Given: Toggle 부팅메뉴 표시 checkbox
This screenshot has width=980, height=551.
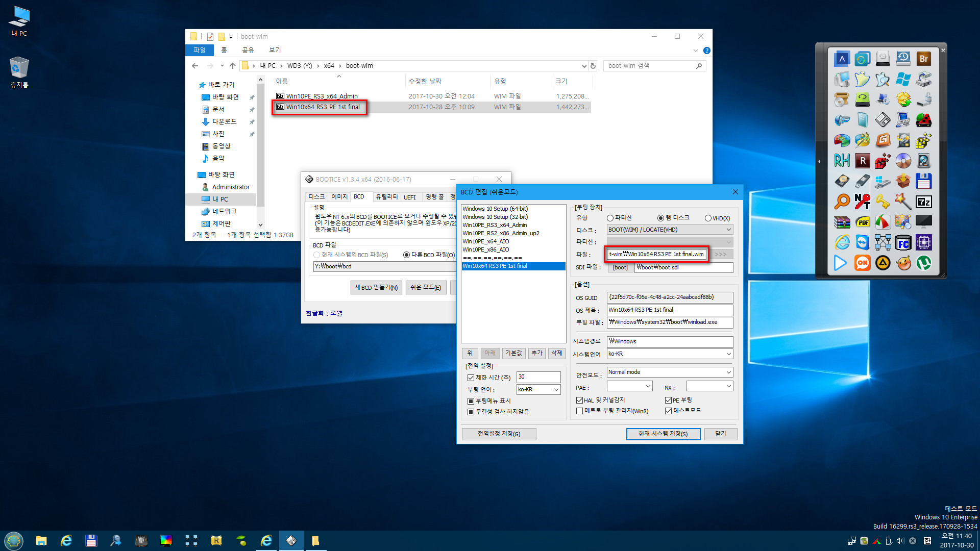Looking at the screenshot, I should (x=471, y=401).
